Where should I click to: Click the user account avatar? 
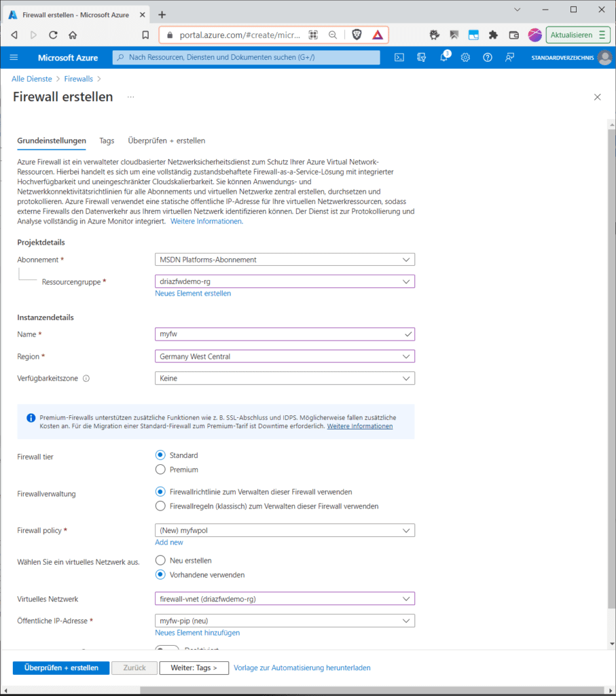pyautogui.click(x=605, y=57)
